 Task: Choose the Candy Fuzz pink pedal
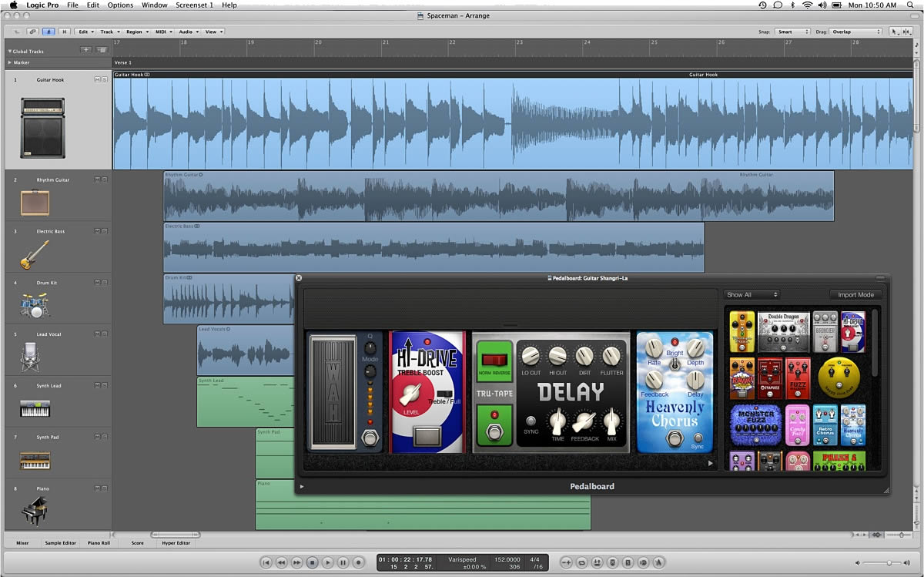[x=797, y=425]
